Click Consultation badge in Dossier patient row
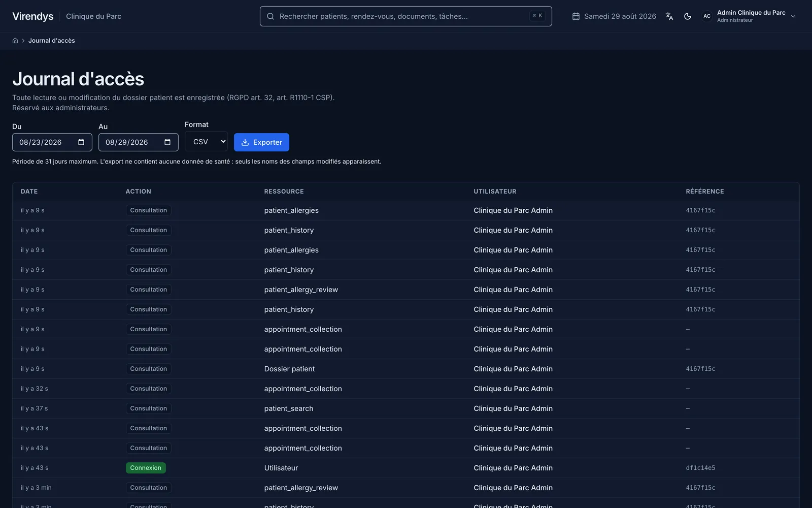 (x=148, y=369)
